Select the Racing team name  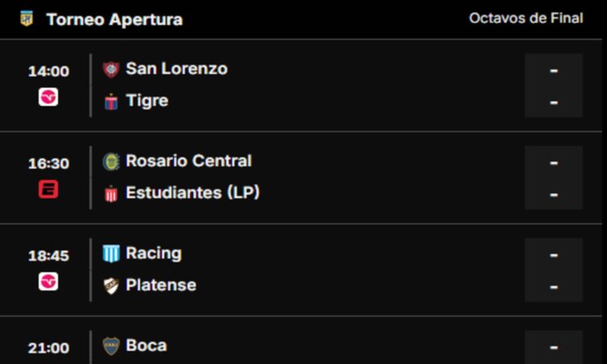(154, 253)
